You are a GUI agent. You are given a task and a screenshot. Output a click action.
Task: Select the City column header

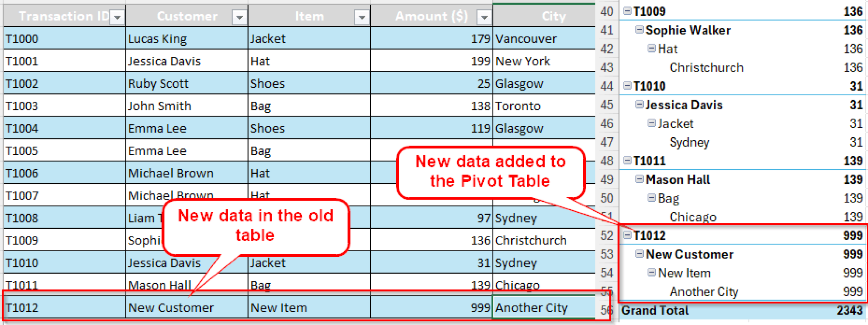[x=553, y=16]
